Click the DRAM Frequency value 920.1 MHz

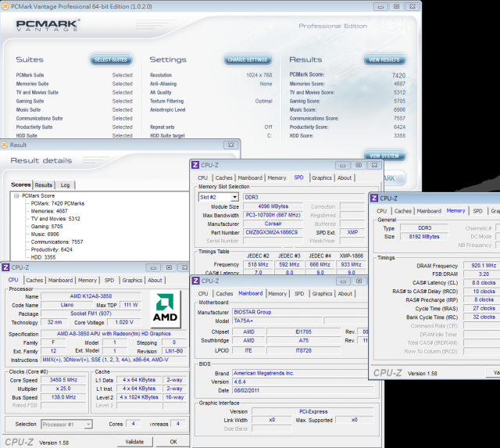pyautogui.click(x=484, y=266)
